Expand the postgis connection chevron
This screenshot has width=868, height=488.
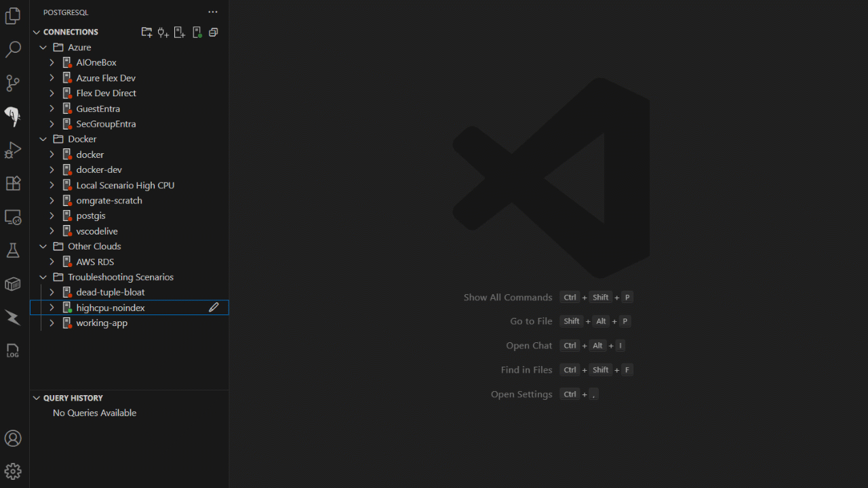(x=52, y=216)
